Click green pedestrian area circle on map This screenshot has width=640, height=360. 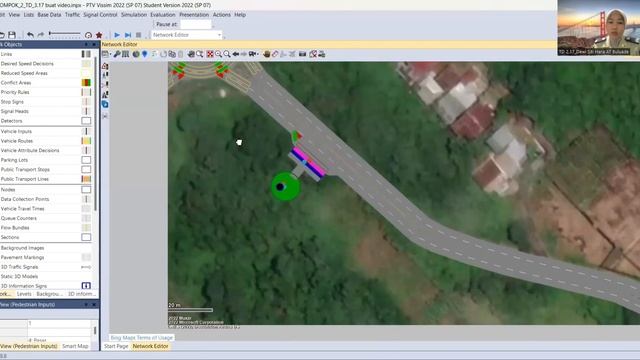286,187
